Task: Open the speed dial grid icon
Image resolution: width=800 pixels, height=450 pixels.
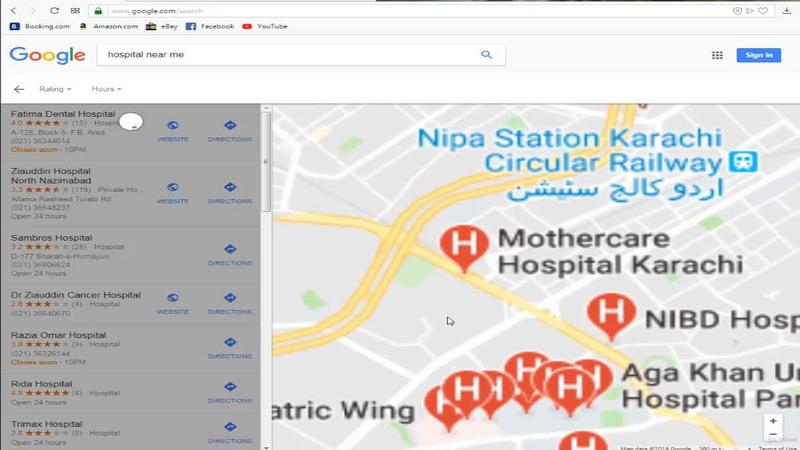Action: click(75, 11)
